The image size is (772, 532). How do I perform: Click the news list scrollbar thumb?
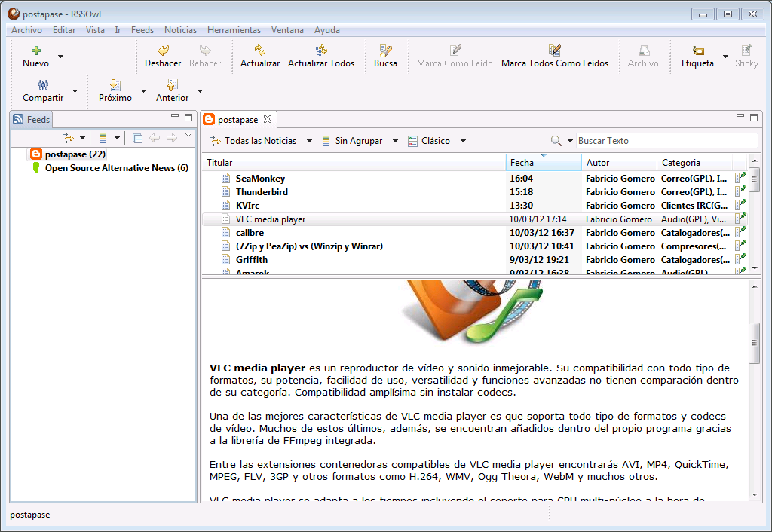[x=754, y=179]
